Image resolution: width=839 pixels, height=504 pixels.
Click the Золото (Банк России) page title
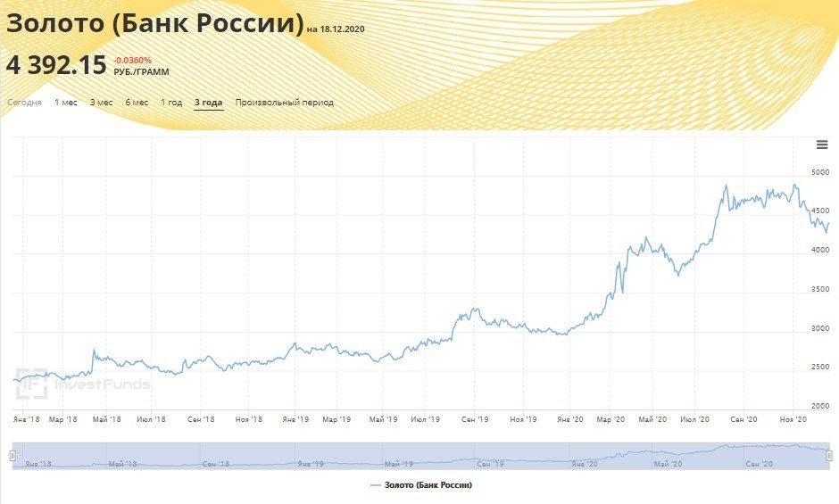pyautogui.click(x=155, y=24)
